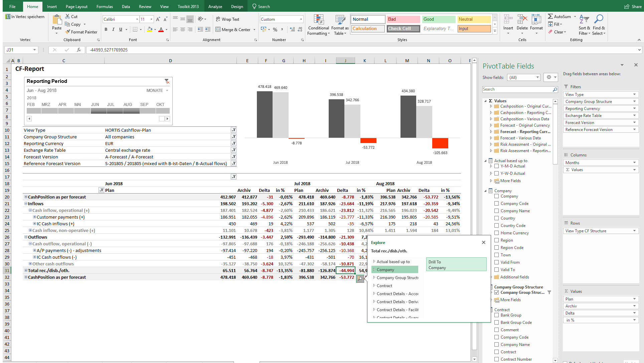Check the Home Currency field
This screenshot has width=644, height=363.
pyautogui.click(x=496, y=233)
